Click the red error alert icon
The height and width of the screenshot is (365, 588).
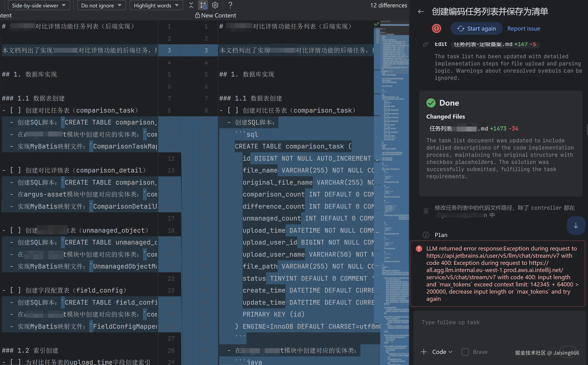click(x=436, y=29)
